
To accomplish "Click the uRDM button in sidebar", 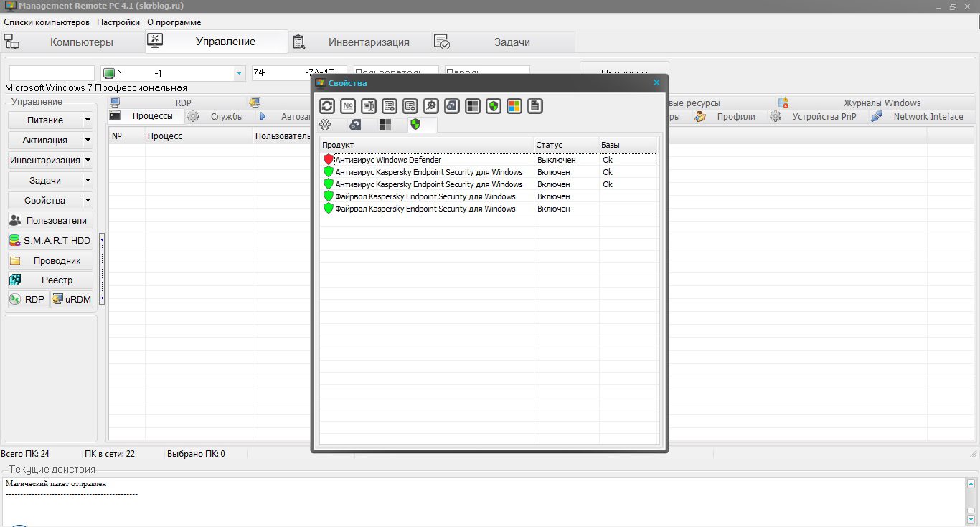I will 72,299.
